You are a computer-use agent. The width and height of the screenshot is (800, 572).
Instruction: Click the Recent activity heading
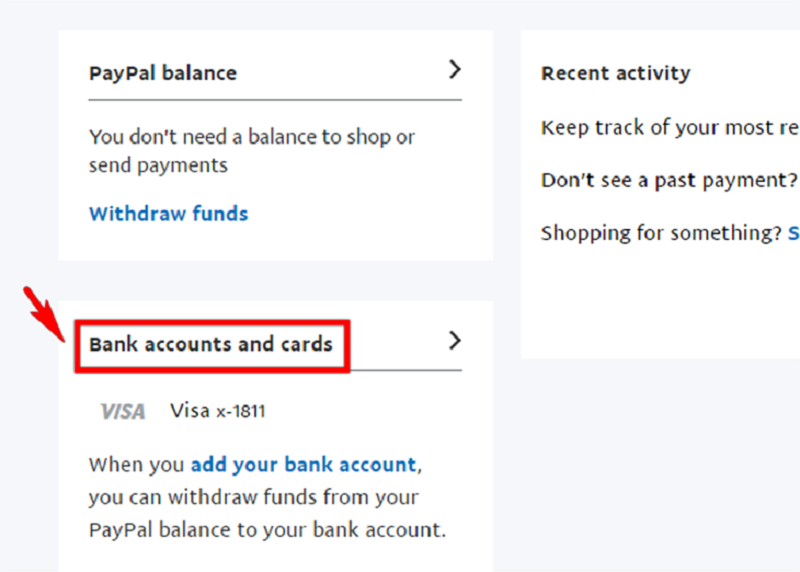pyautogui.click(x=615, y=73)
